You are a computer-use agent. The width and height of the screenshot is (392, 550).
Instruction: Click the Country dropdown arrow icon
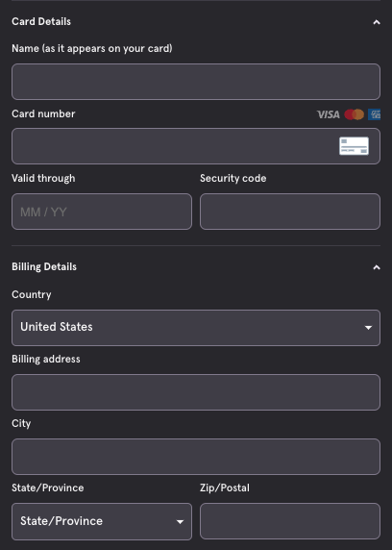(368, 328)
